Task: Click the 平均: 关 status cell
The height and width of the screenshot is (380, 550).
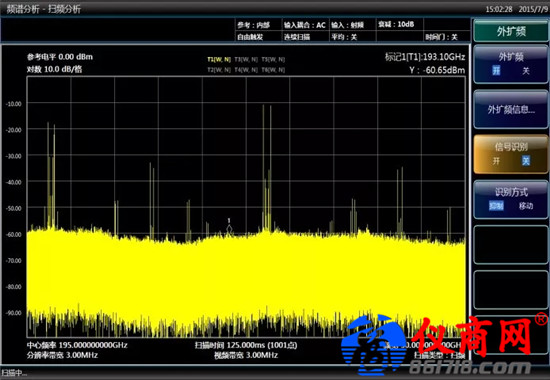Action: click(344, 37)
